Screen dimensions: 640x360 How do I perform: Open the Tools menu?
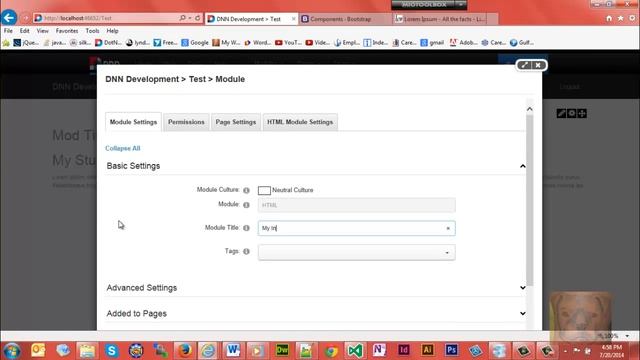[92, 31]
